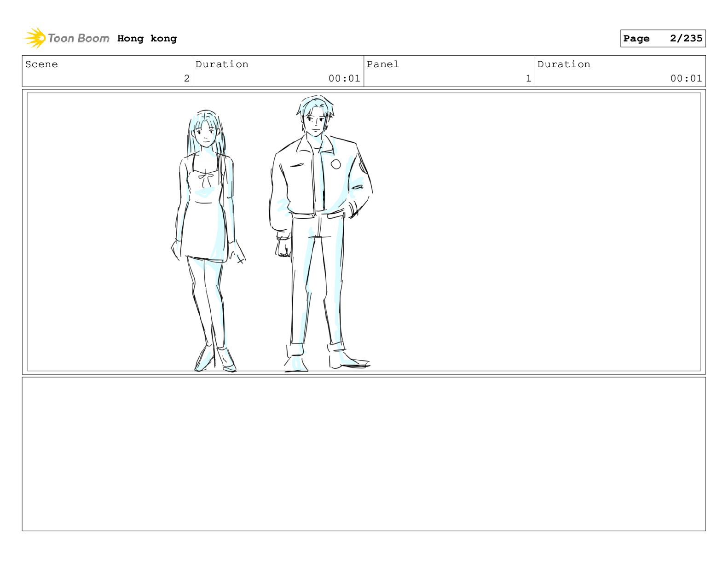The height and width of the screenshot is (564, 728).
Task: Select the scene duration value 00:01
Action: pyautogui.click(x=344, y=79)
